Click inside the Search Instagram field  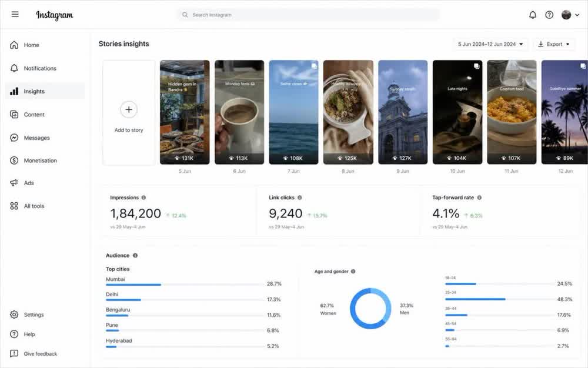click(308, 15)
